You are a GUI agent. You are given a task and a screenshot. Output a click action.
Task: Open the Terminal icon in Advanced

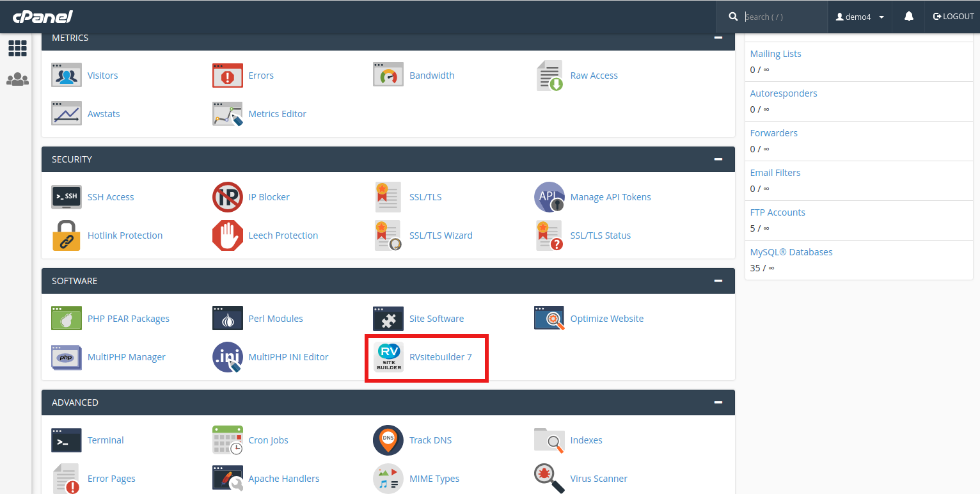click(67, 440)
